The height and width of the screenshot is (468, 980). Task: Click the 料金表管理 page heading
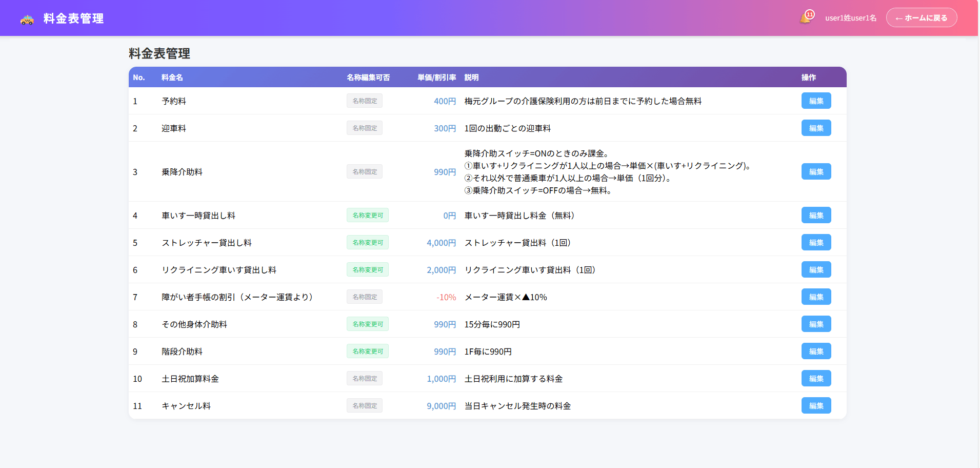pyautogui.click(x=159, y=53)
